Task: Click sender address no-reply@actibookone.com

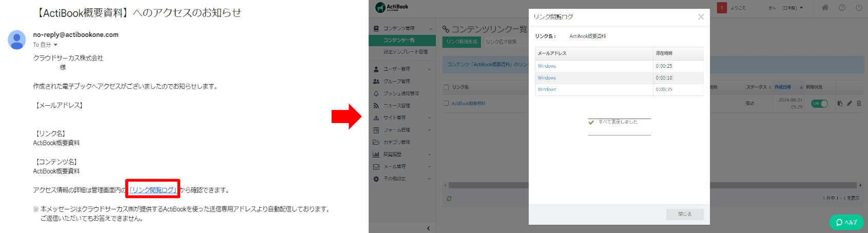Action: (x=75, y=35)
